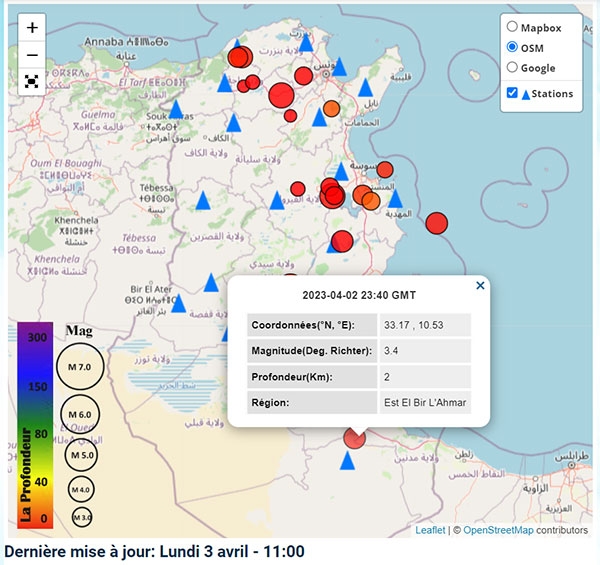Click the popup coordinates value 33.17 , 10.53

coord(414,325)
